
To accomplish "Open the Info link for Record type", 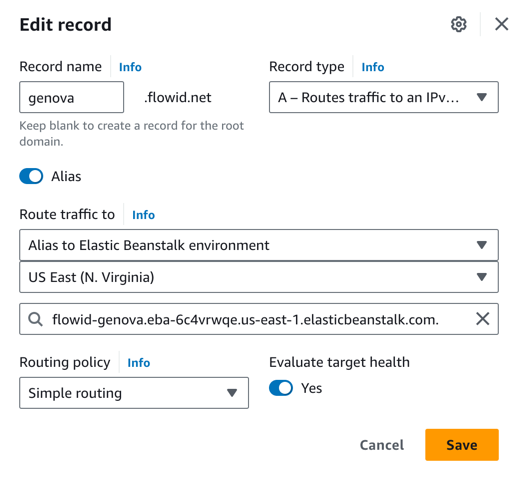I will 373,67.
